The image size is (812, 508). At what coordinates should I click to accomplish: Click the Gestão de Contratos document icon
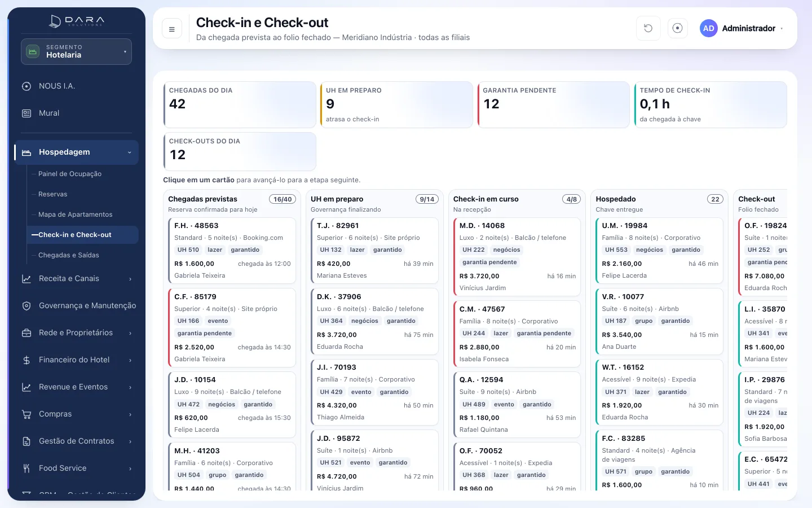(27, 441)
